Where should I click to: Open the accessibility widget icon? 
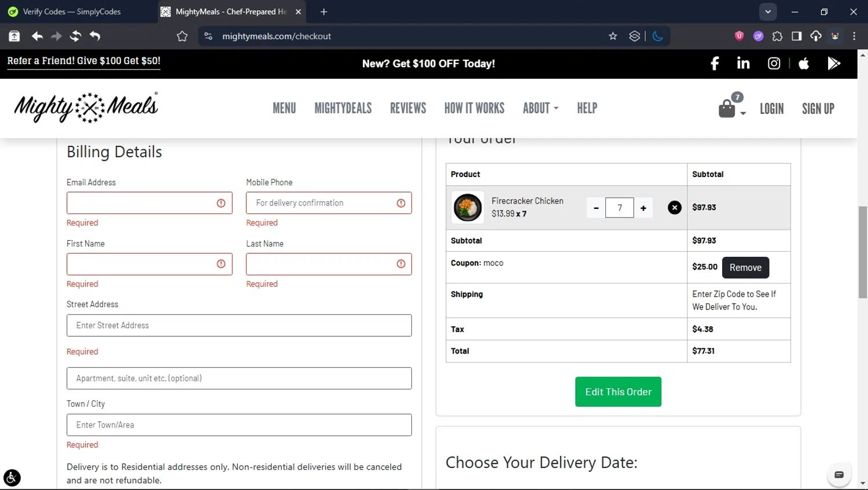(x=12, y=478)
